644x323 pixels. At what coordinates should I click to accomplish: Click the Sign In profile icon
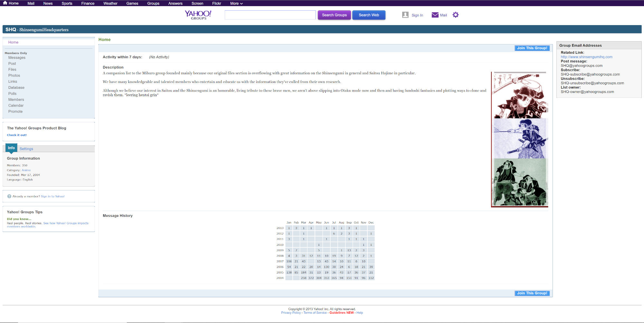tap(405, 15)
